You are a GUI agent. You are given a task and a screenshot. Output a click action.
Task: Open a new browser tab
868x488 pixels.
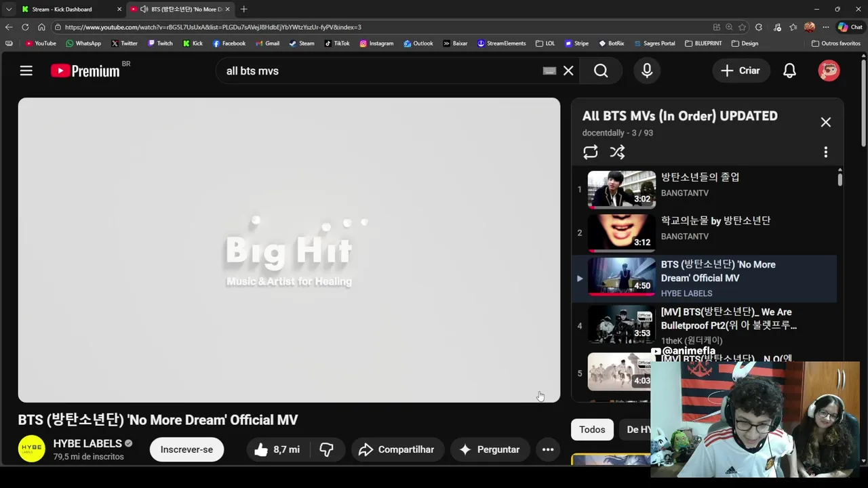pos(243,9)
